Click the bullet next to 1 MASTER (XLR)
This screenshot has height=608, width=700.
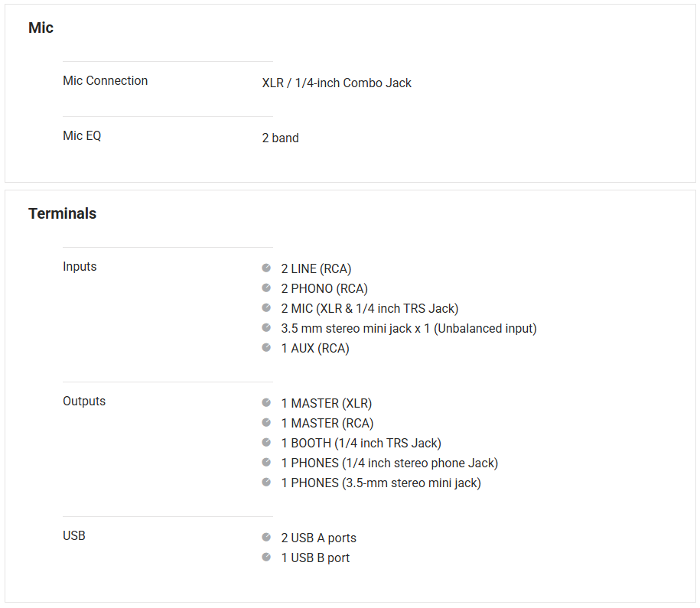pyautogui.click(x=266, y=403)
